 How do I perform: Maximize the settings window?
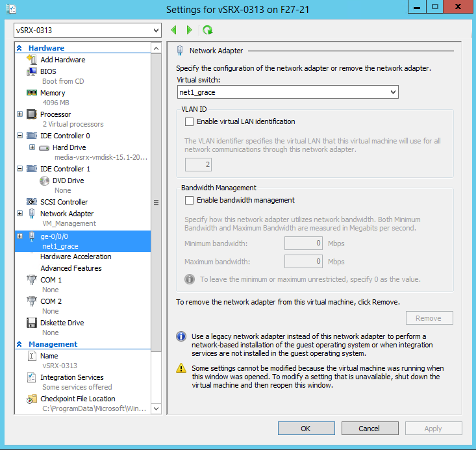coord(434,6)
